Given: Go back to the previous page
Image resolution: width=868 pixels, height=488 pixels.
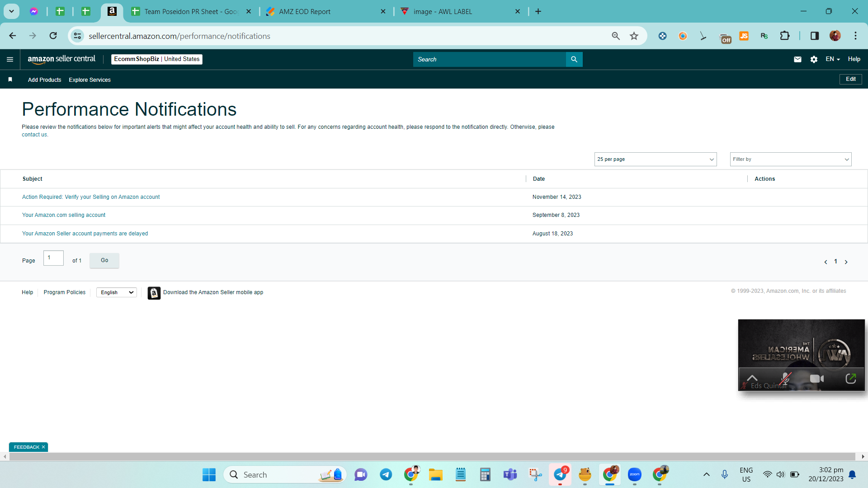Looking at the screenshot, I should [13, 36].
